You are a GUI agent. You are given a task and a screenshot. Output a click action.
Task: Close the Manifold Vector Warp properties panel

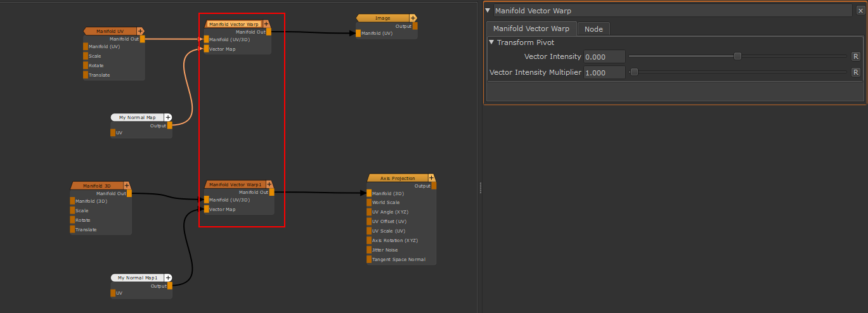click(860, 11)
